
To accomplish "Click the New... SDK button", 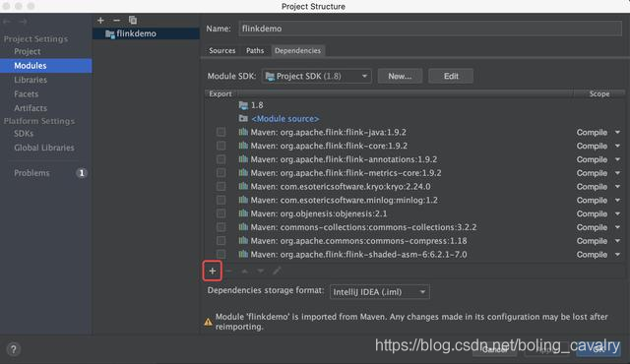I will click(400, 77).
